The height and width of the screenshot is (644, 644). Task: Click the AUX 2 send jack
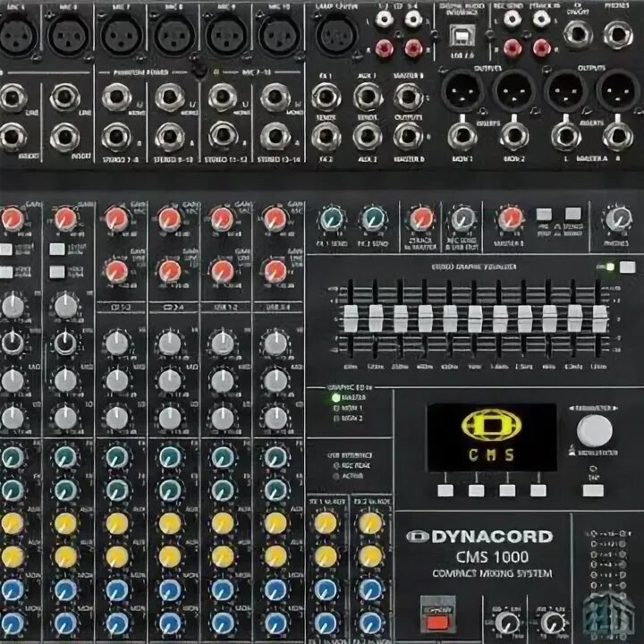pyautogui.click(x=368, y=136)
